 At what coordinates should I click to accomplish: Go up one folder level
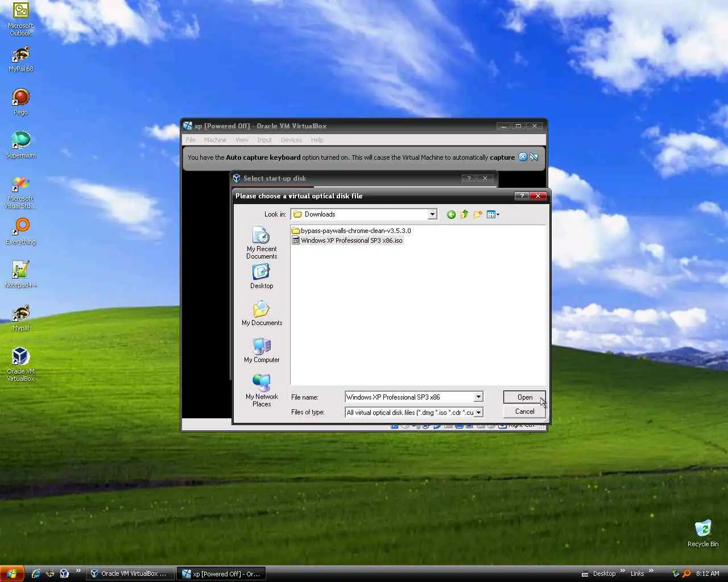(464, 214)
